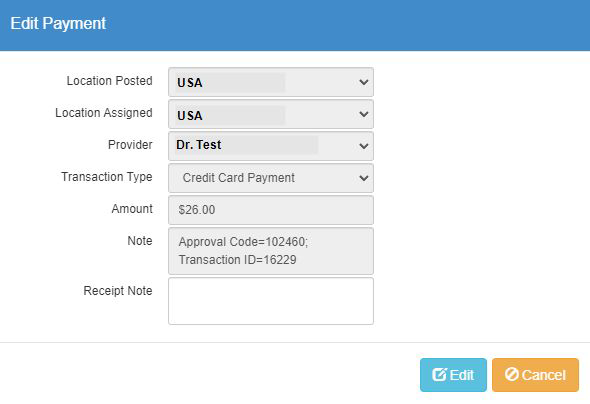Save changes with the Edit button text
This screenshot has height=404, width=590.
point(462,375)
